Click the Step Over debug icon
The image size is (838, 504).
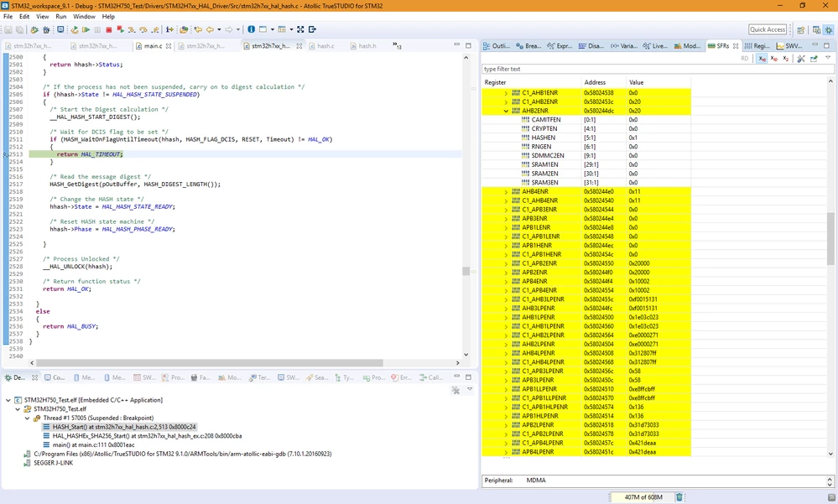[143, 30]
